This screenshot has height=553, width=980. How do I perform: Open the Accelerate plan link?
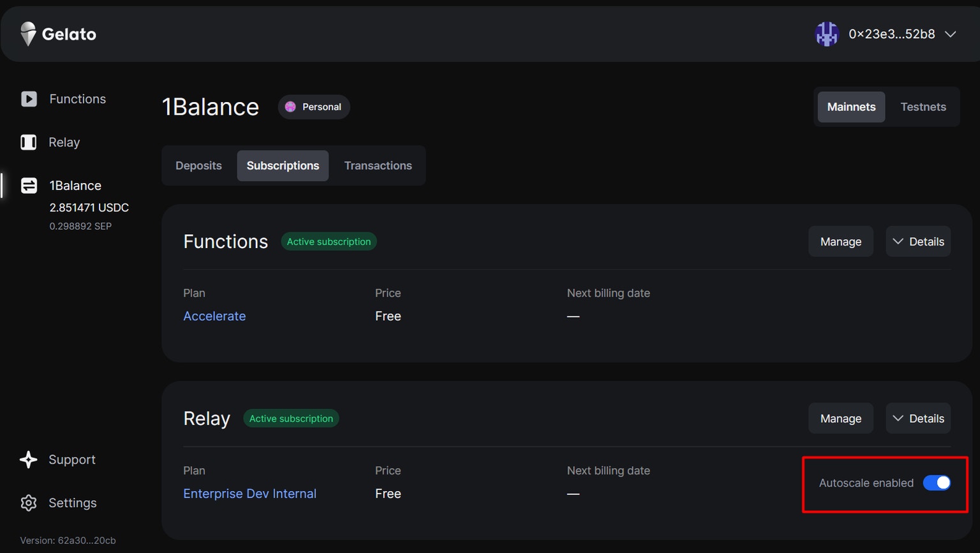214,316
